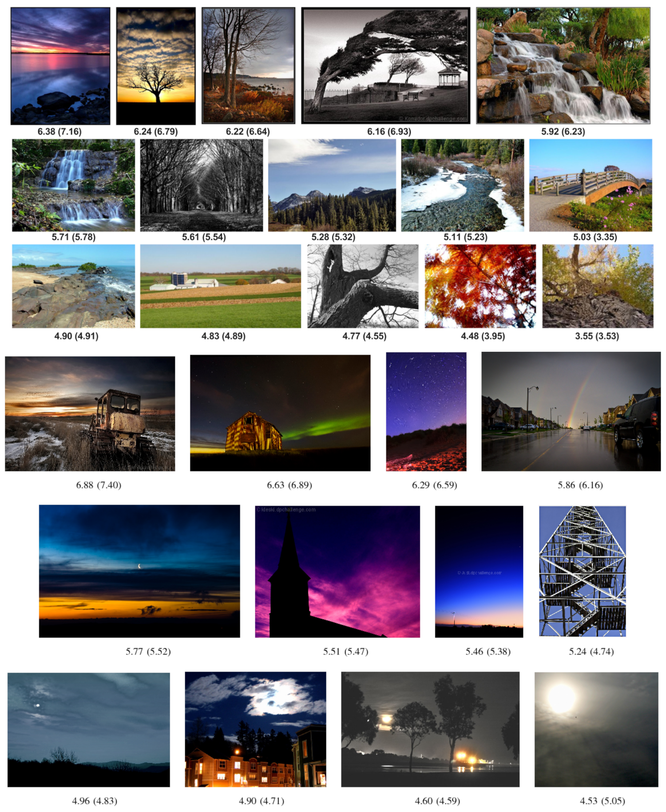Viewport: 666px width, 812px height.
Task: Open the black-and-white bent tree photo
Action: (x=385, y=65)
